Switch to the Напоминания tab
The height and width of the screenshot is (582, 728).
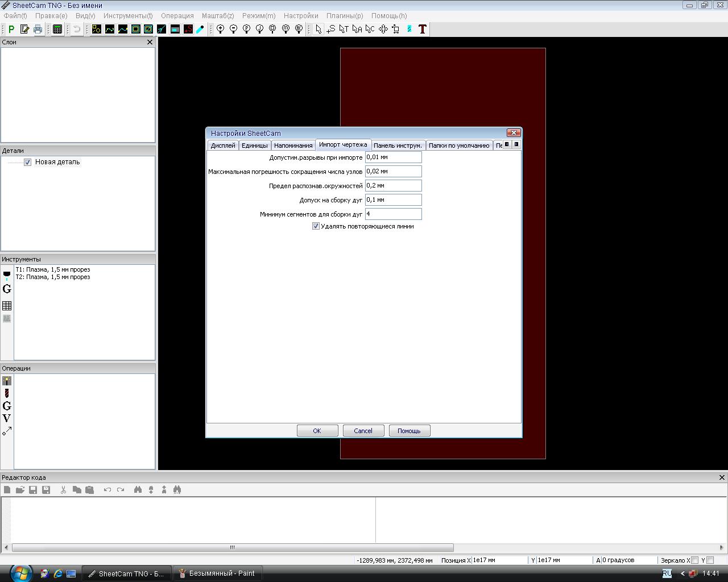coord(293,145)
